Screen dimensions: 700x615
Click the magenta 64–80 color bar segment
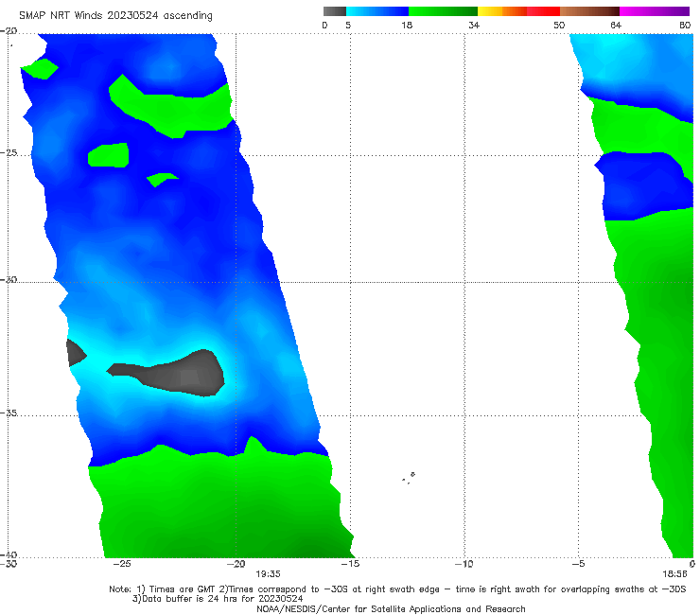coord(655,11)
